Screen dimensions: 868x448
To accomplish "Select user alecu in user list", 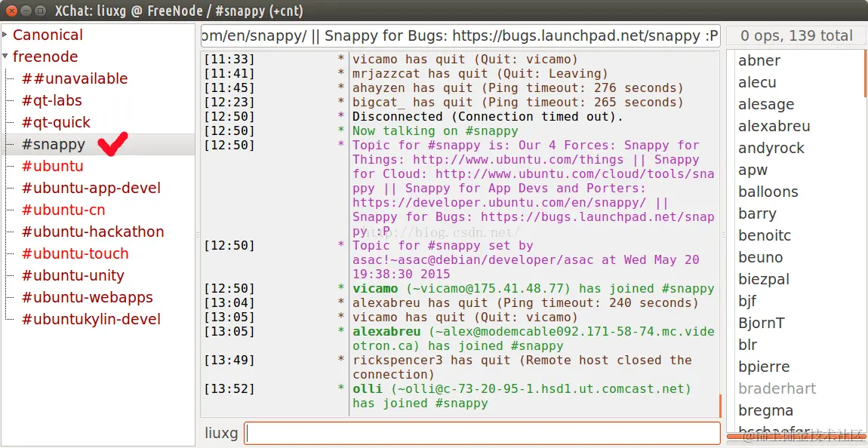I will [x=757, y=82].
